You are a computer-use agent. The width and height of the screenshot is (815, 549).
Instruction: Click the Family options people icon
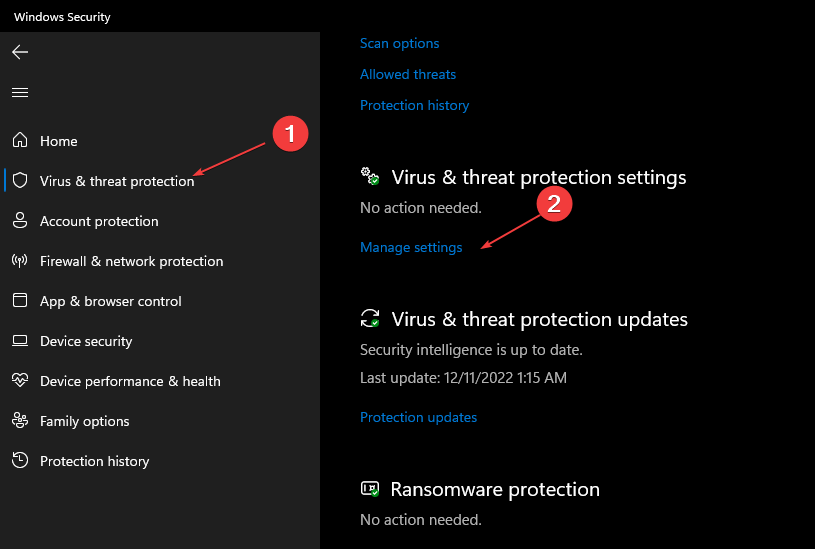[20, 420]
